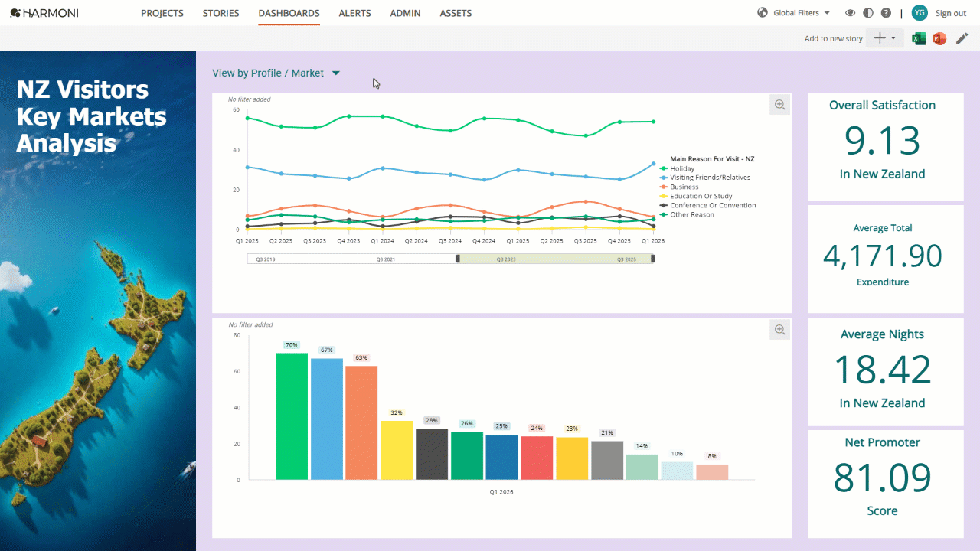The width and height of the screenshot is (980, 551).
Task: Open the ALERTS section
Action: coord(354,13)
